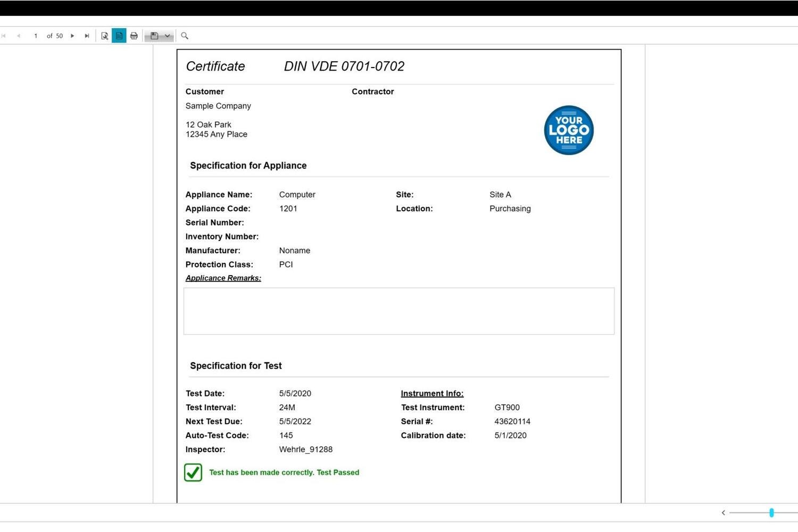Screen dimensions: 798x532
Task: Go to the first page of the report
Action: point(4,36)
